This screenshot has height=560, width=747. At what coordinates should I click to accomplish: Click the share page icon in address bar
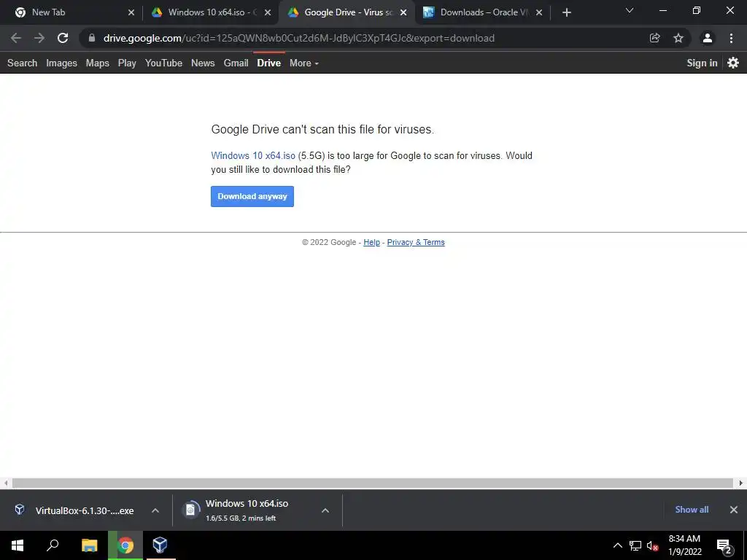click(x=655, y=38)
